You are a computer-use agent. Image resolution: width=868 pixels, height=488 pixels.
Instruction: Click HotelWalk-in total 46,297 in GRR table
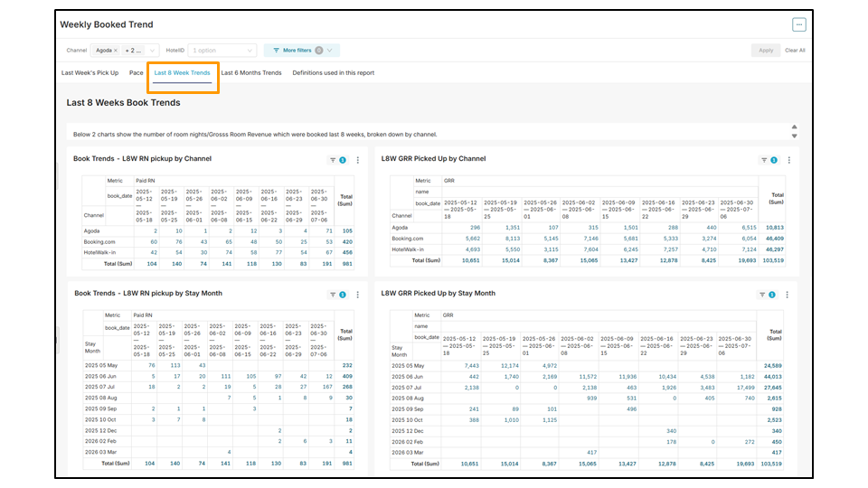coord(775,249)
